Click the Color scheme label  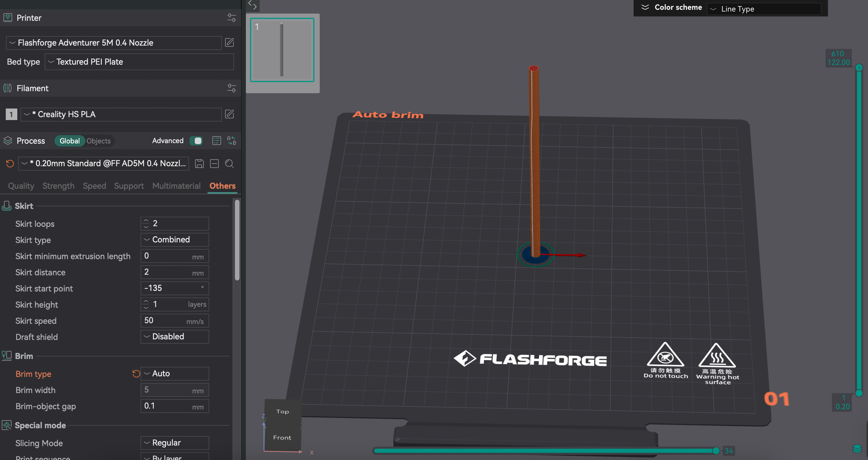click(678, 7)
